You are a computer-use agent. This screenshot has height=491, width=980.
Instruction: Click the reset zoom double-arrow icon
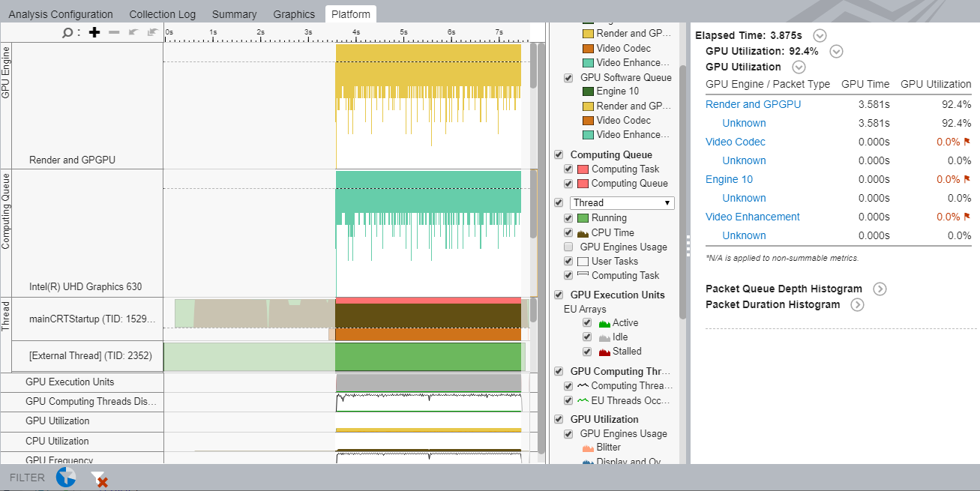click(152, 32)
